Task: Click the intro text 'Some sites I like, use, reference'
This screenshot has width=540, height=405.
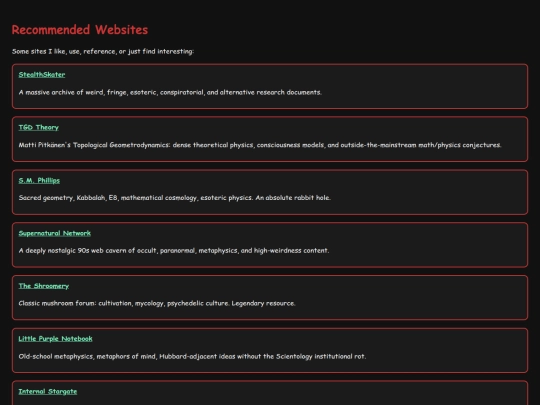Action: (103, 51)
